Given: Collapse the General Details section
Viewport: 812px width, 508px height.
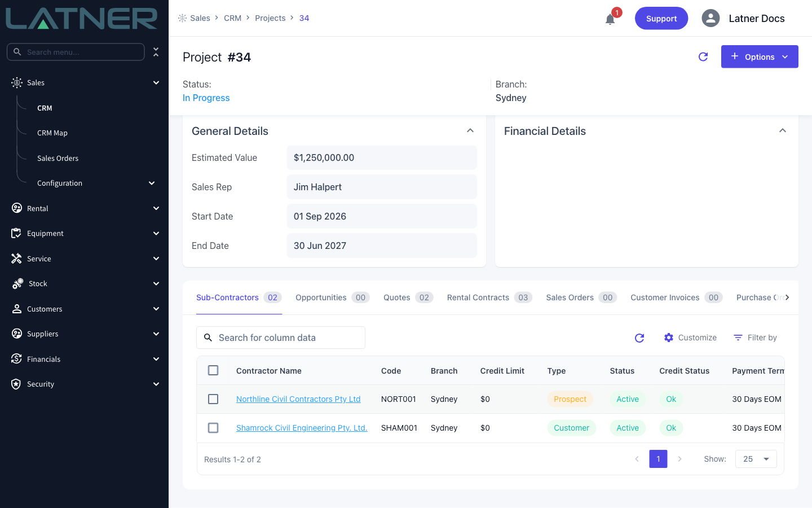Looking at the screenshot, I should pyautogui.click(x=470, y=130).
